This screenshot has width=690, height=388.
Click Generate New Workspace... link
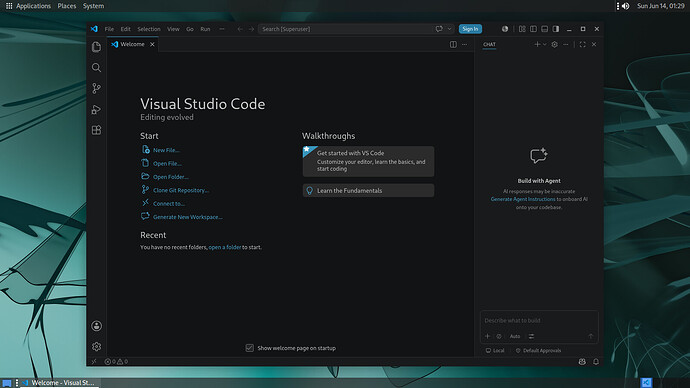188,217
